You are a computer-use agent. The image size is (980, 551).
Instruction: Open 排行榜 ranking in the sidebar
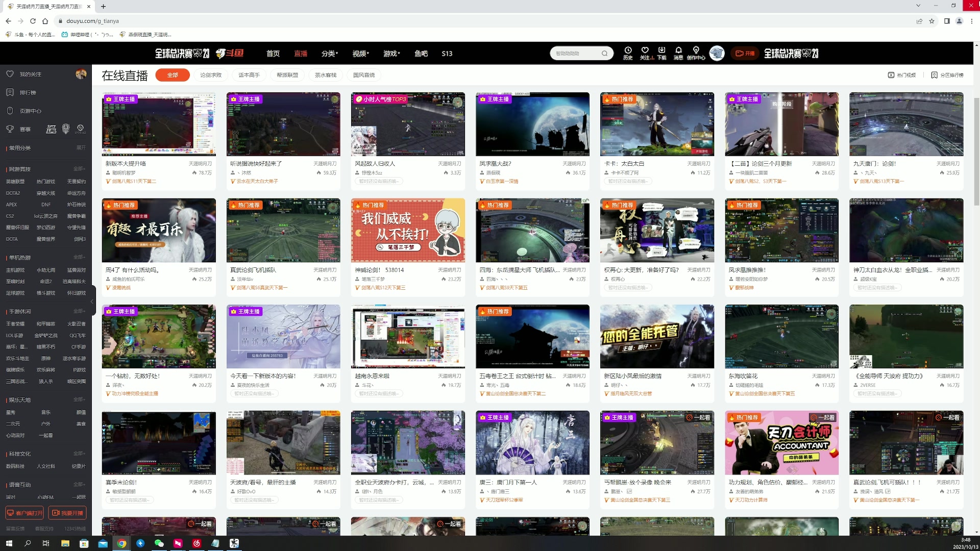[28, 92]
